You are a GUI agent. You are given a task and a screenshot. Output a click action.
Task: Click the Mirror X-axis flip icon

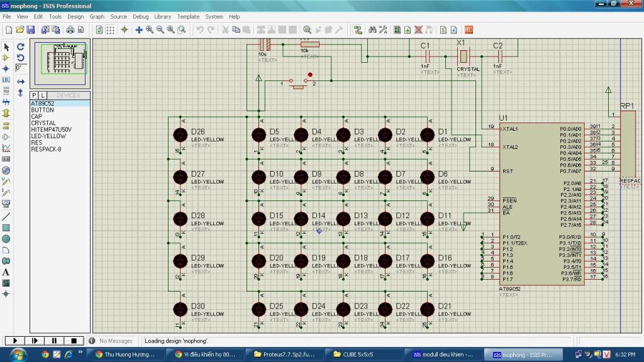coord(21,82)
